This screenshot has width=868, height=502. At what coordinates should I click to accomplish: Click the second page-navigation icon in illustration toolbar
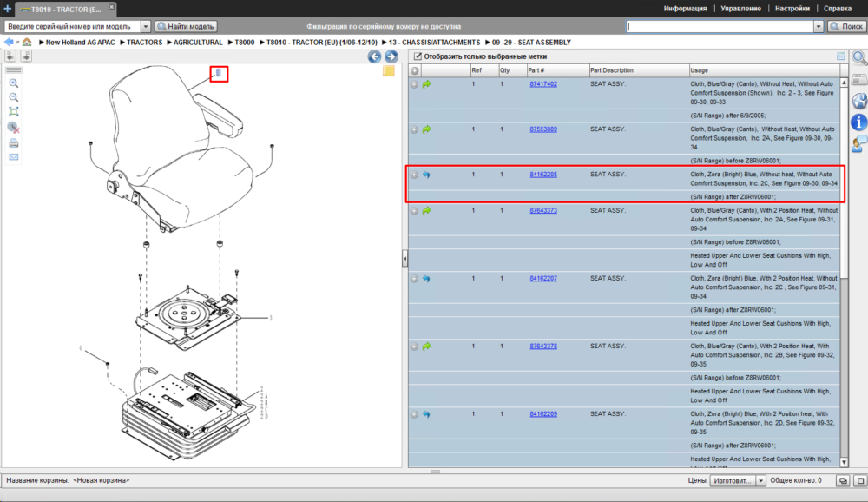(26, 56)
